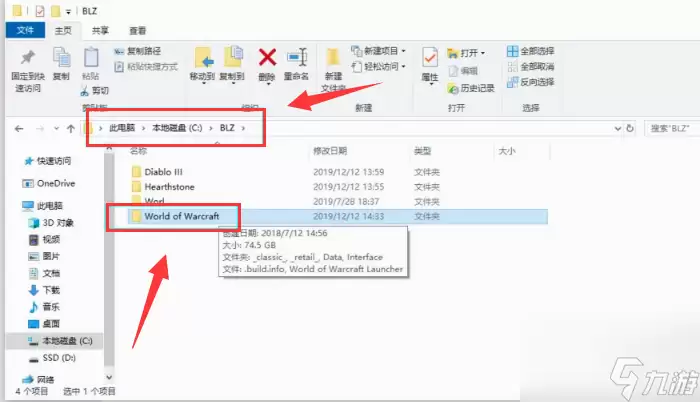The width and height of the screenshot is (700, 402).
Task: Switch to Home (主页) tab
Action: [x=63, y=30]
